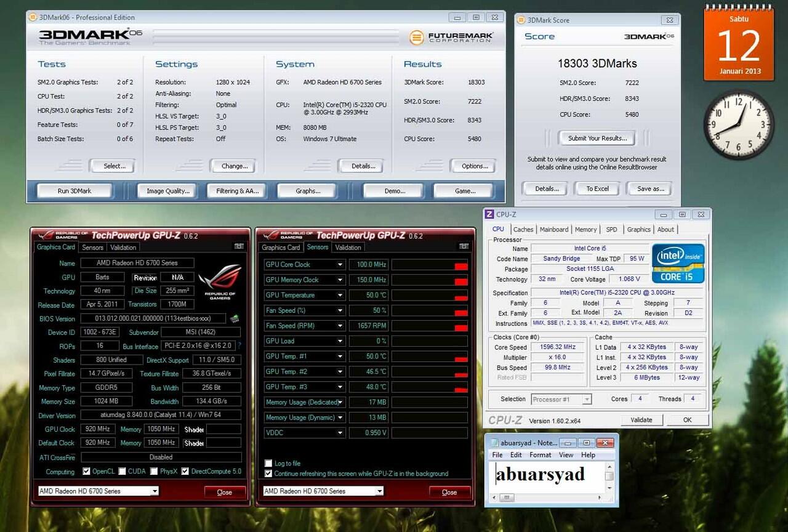The width and height of the screenshot is (788, 532).
Task: Open the Fan Speed (RPM) sensor dropdown
Action: (340, 326)
